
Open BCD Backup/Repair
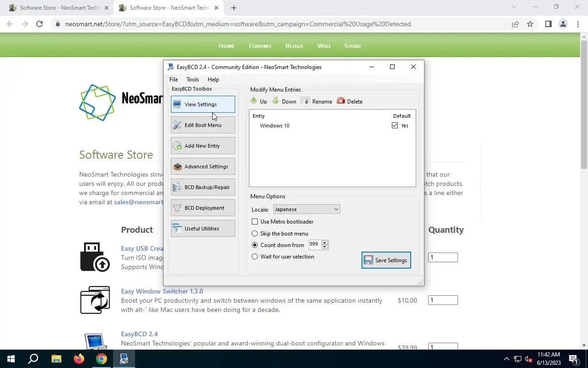click(x=203, y=187)
